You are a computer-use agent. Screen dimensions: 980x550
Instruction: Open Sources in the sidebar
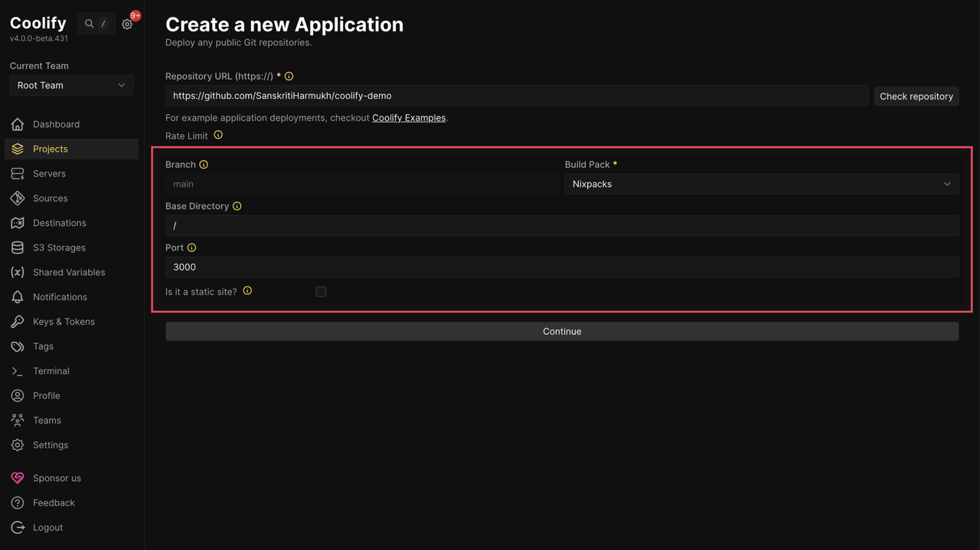[x=72, y=198]
